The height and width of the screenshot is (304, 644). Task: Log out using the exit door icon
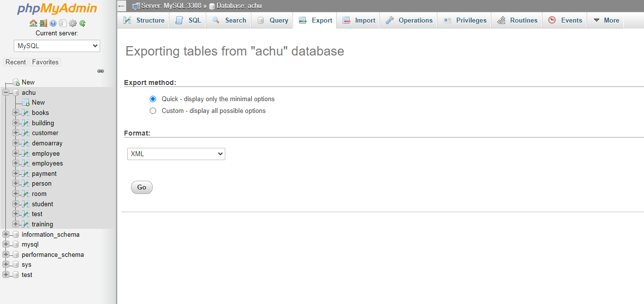click(x=43, y=23)
